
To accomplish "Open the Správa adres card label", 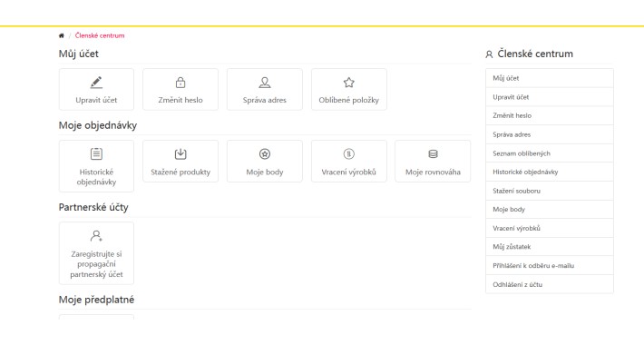I will (x=265, y=100).
